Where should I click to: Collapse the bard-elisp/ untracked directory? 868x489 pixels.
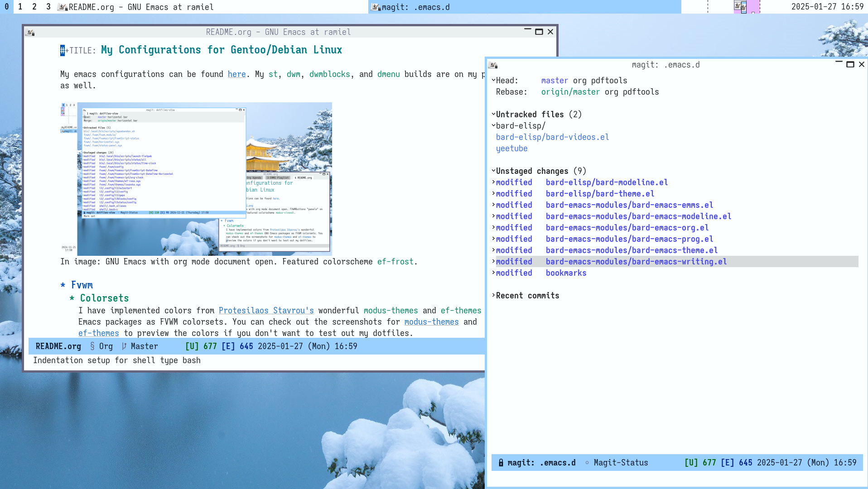click(x=493, y=125)
